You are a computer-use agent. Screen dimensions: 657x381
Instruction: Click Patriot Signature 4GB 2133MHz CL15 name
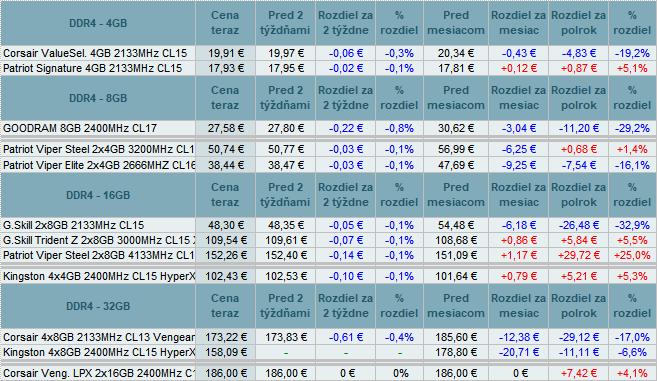click(x=93, y=68)
